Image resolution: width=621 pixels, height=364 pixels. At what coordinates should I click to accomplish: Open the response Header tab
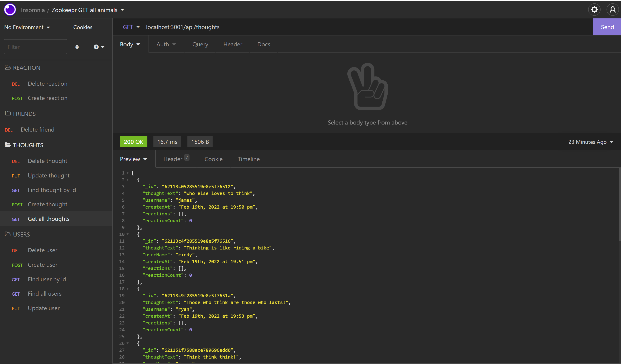(x=176, y=159)
